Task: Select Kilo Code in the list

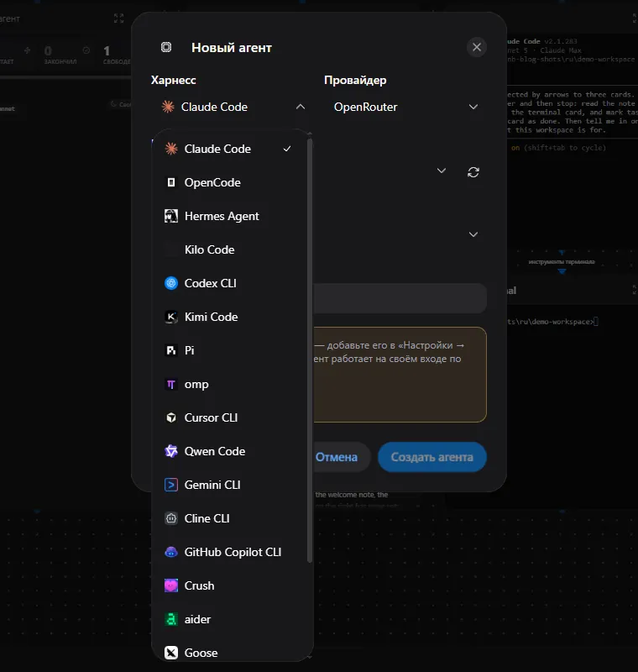Action: click(x=229, y=249)
